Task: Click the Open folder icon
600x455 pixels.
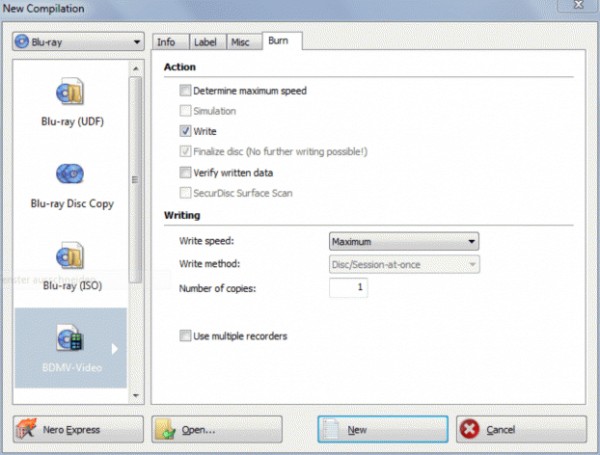Action: pos(167,429)
